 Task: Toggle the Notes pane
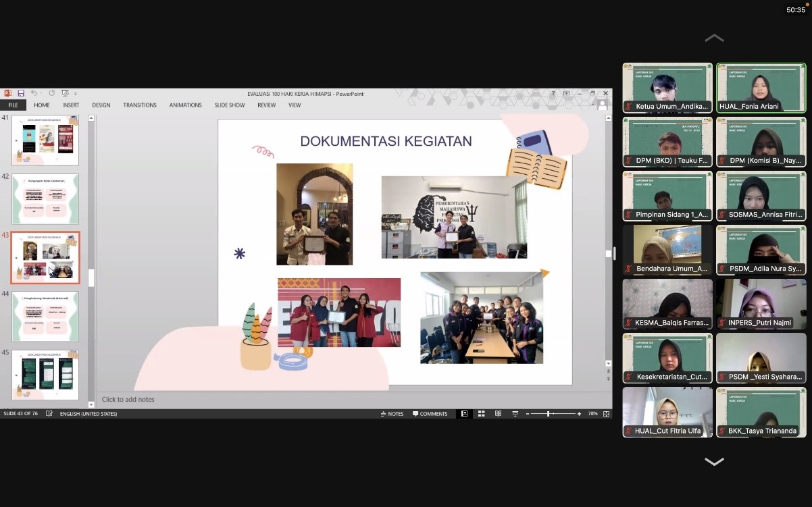[x=392, y=414]
